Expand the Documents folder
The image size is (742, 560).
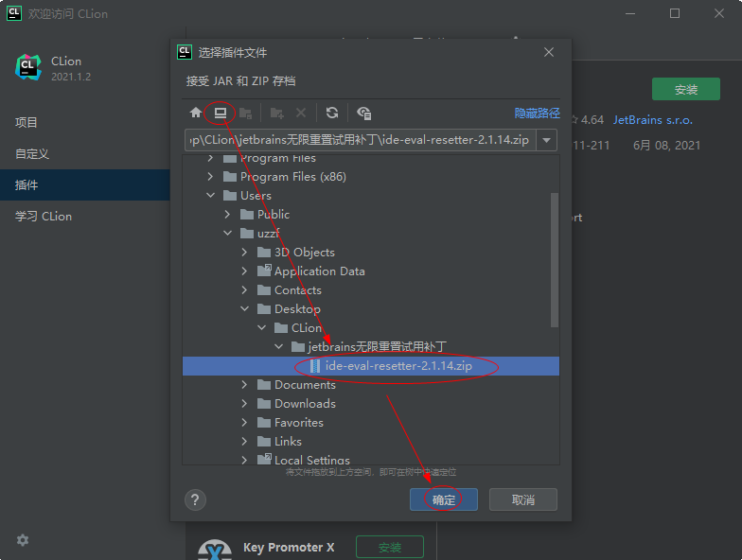(245, 385)
